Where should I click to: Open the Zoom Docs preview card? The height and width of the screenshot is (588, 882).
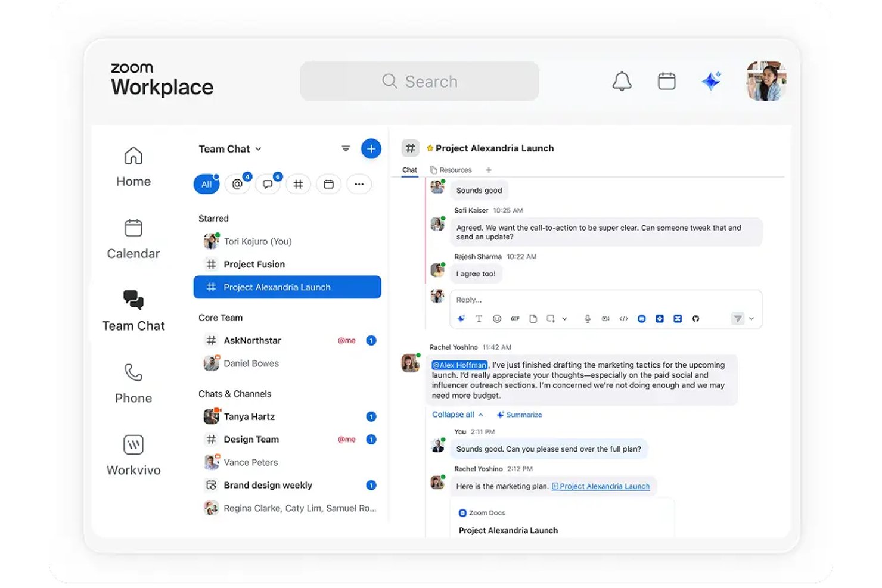tap(563, 518)
